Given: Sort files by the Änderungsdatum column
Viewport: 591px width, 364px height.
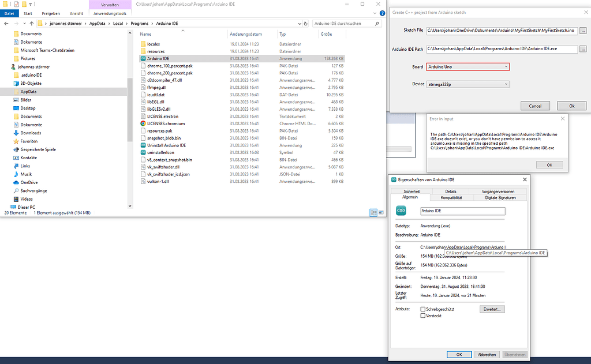Looking at the screenshot, I should pos(246,34).
